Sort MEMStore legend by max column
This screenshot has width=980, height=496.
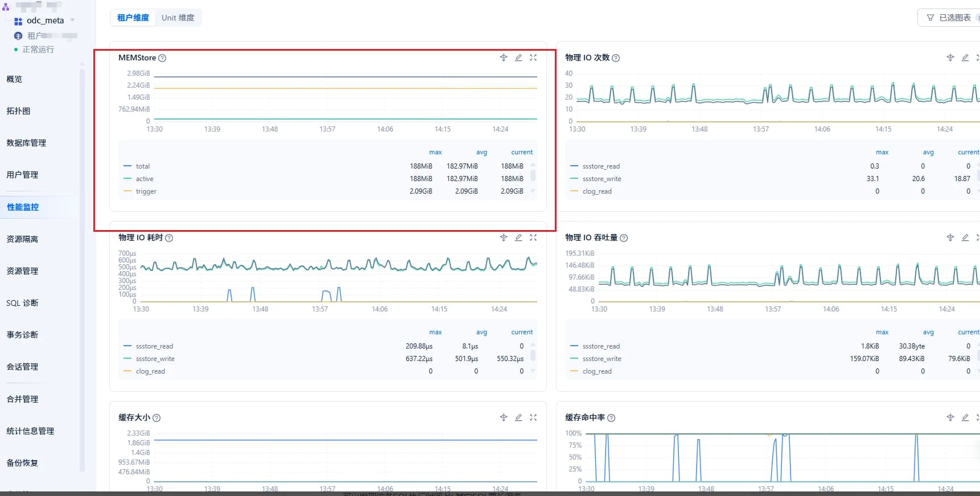[x=435, y=152]
